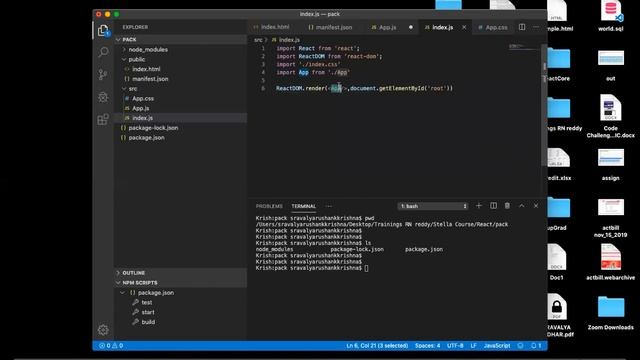
Task: Open the Source Control view
Action: 103,74
